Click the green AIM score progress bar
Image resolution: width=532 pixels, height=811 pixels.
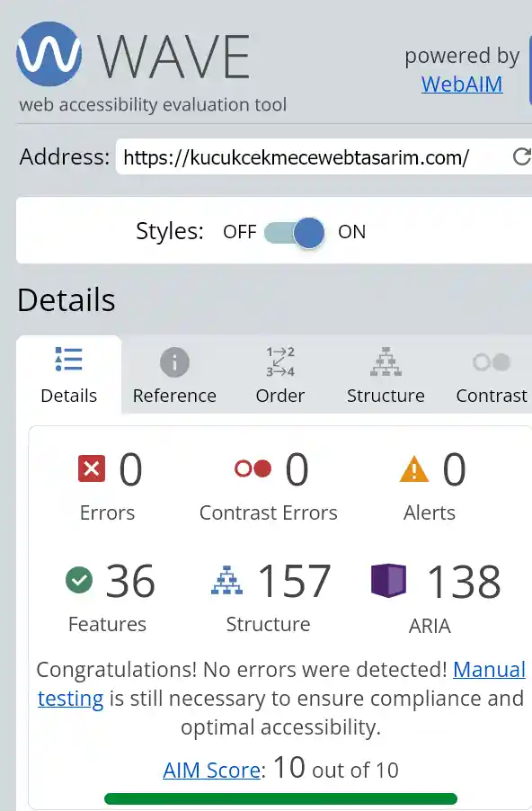coord(280,798)
